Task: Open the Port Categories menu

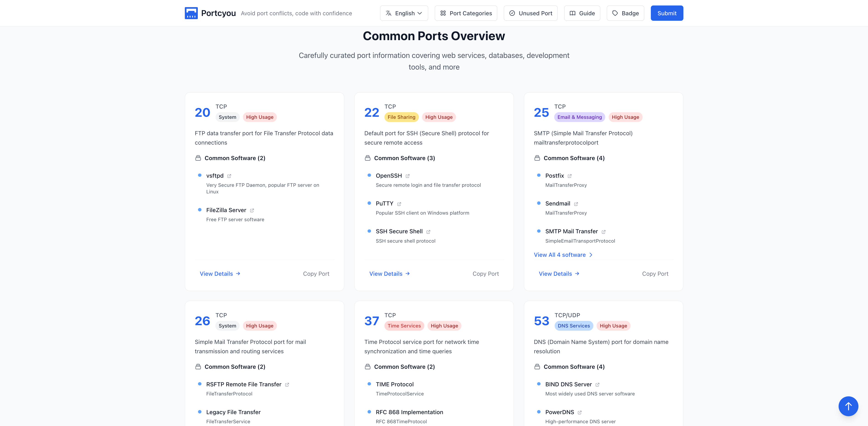Action: [x=466, y=13]
